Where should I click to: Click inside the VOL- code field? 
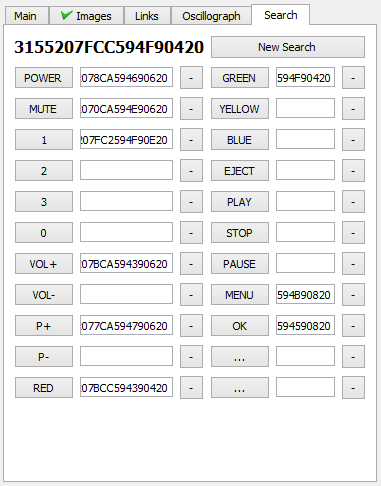click(x=126, y=294)
